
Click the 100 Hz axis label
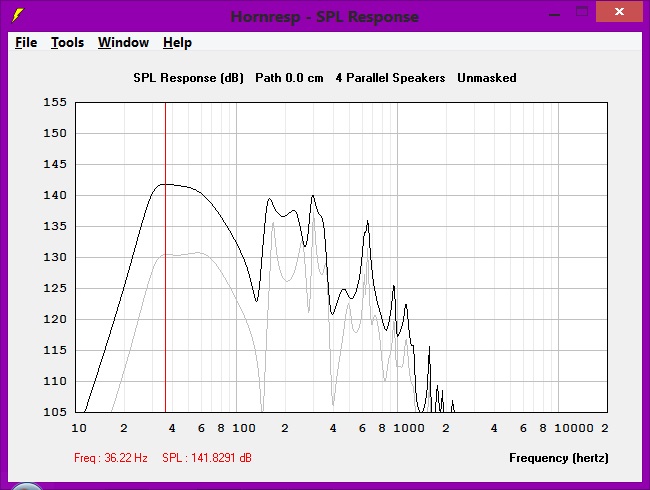(x=243, y=428)
